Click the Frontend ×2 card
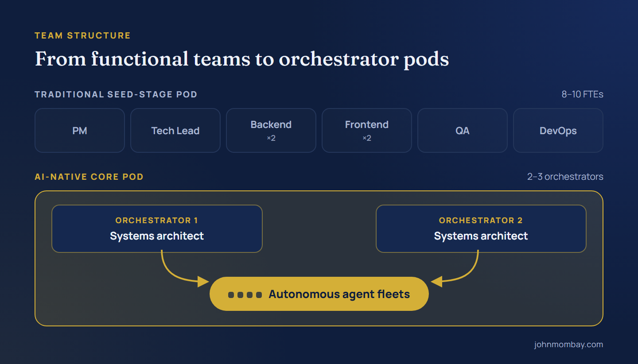The height and width of the screenshot is (364, 638). [367, 131]
